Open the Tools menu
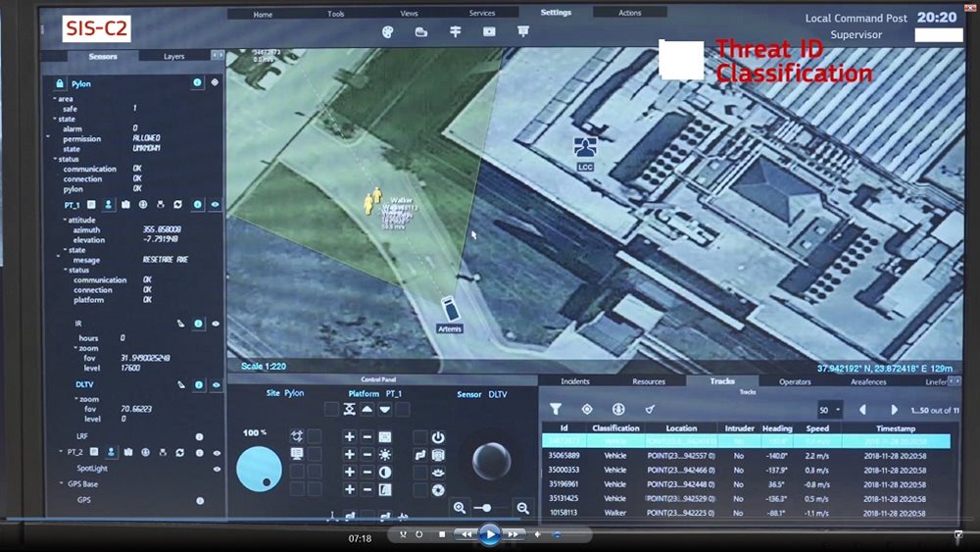 pos(336,14)
